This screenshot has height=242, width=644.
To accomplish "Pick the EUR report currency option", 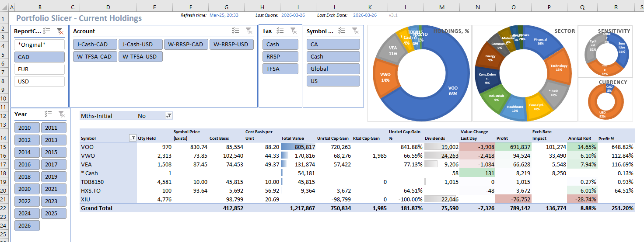I will click(39, 69).
